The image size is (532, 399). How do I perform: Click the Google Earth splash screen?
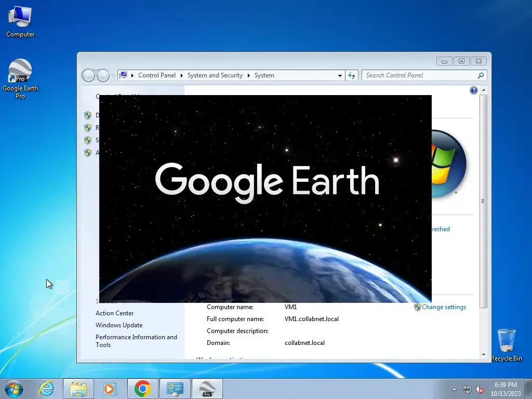tap(265, 199)
